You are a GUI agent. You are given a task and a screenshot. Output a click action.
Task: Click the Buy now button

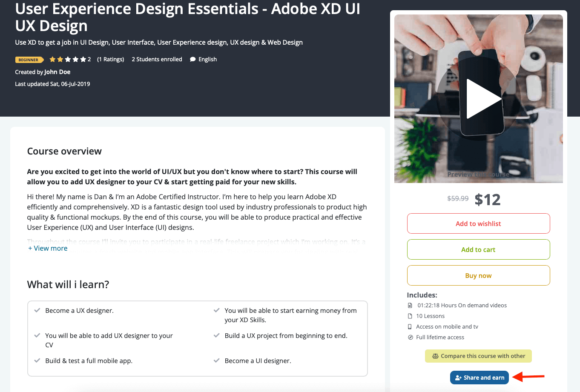(x=478, y=275)
